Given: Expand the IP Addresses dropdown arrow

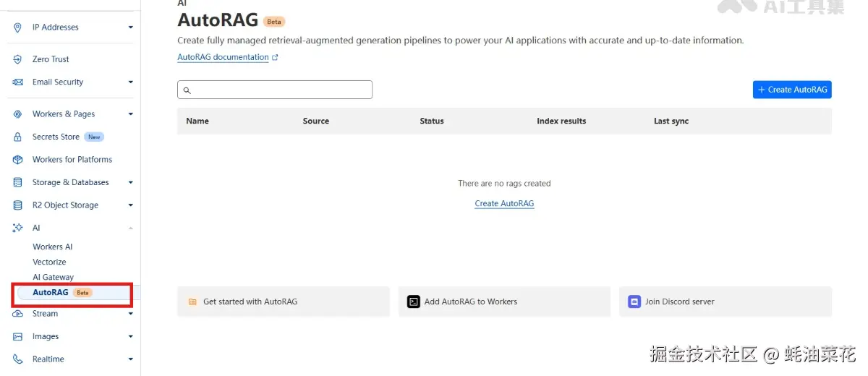Looking at the screenshot, I should pos(131,27).
